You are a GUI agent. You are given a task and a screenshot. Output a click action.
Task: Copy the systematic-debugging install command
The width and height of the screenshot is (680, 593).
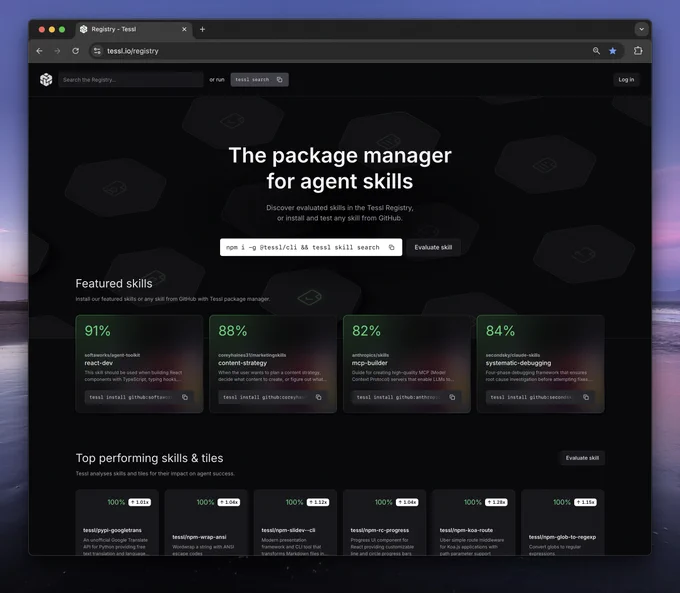(586, 397)
